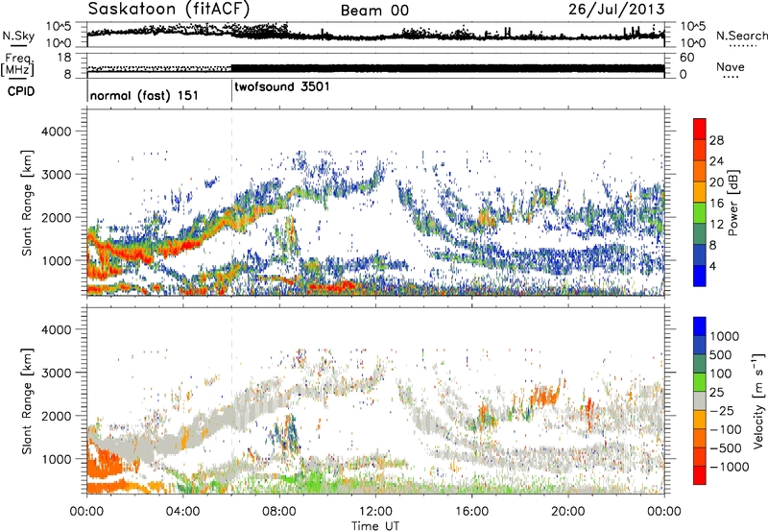Select green Velocity segment between 100 and 25
The height and width of the screenshot is (532, 768).
coord(700,382)
